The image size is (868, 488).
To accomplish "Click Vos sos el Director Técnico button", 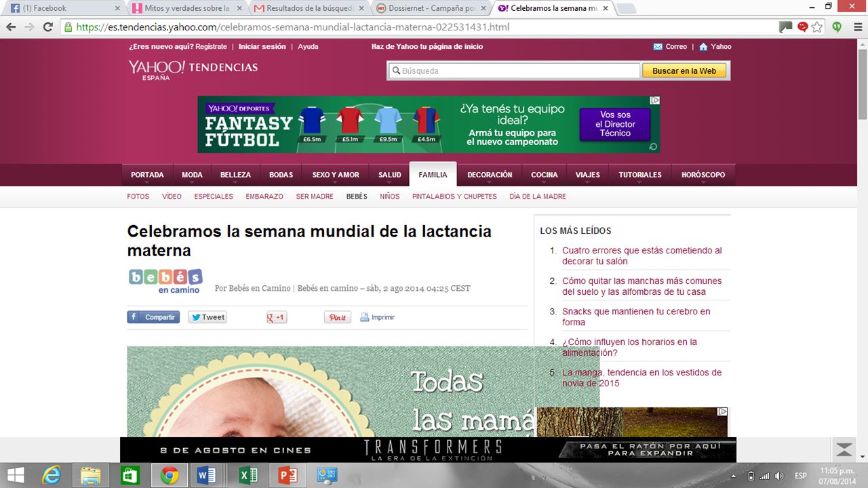I will (615, 124).
